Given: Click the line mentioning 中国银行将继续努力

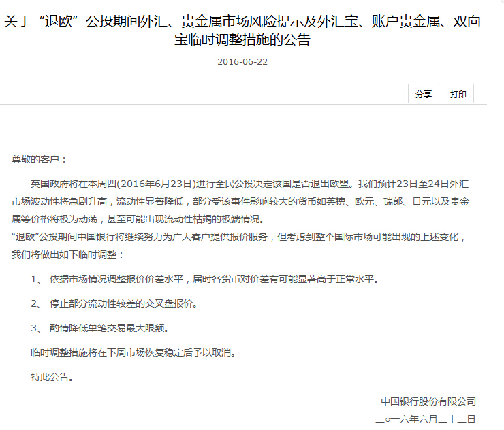Looking at the screenshot, I should click(x=239, y=237).
